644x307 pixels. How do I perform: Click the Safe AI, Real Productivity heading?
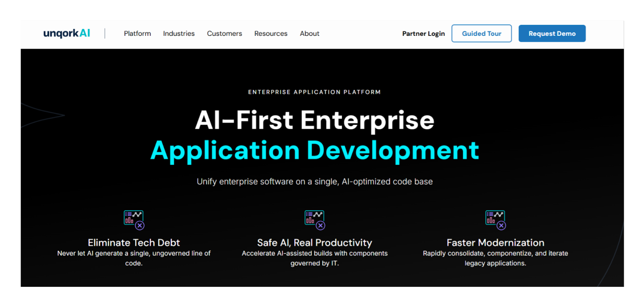315,243
